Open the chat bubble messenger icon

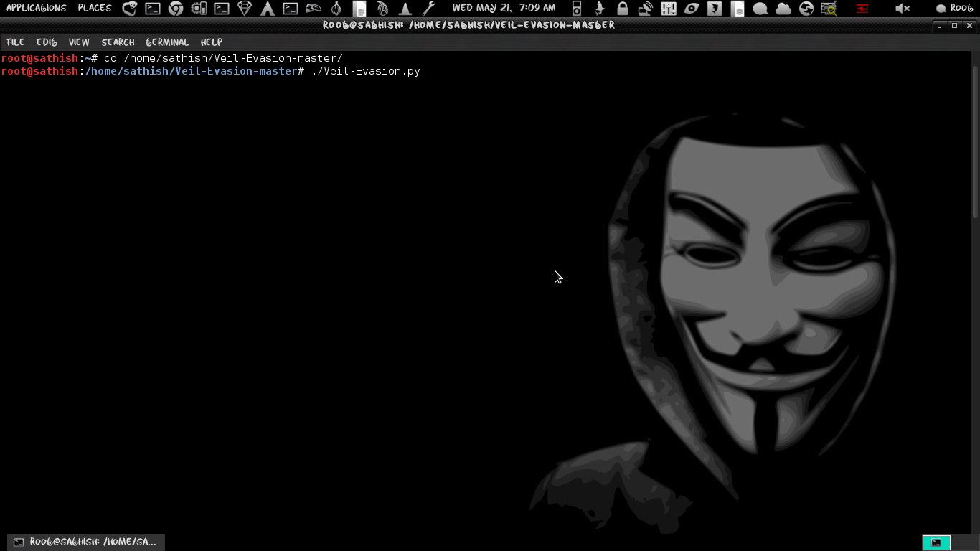(760, 9)
